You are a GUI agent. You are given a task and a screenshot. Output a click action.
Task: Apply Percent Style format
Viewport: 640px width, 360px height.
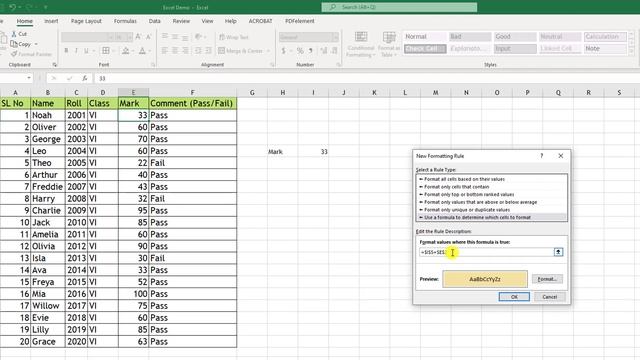click(x=300, y=51)
